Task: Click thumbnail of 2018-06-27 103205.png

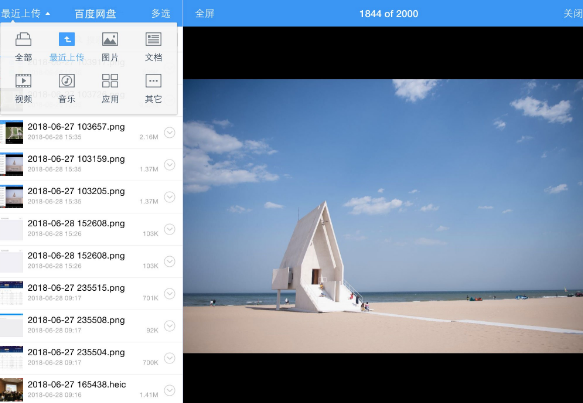Action: tap(12, 197)
